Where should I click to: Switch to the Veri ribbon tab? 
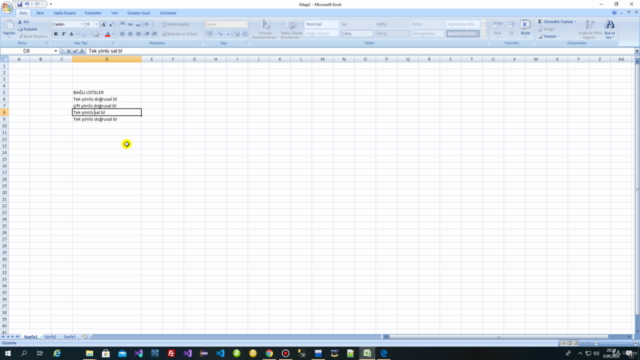pyautogui.click(x=115, y=13)
